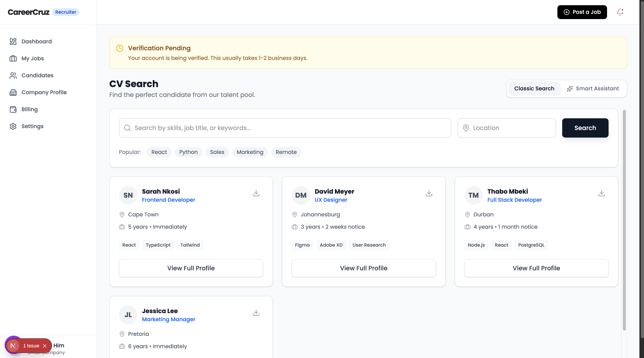This screenshot has width=644, height=358.
Task: Click the TypeScript skill tag
Action: pyautogui.click(x=158, y=245)
